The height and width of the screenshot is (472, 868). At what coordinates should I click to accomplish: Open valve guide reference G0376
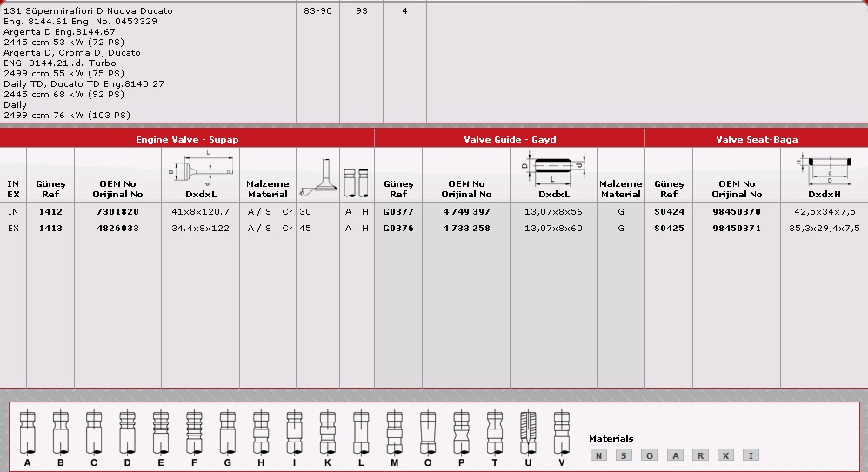398,229
